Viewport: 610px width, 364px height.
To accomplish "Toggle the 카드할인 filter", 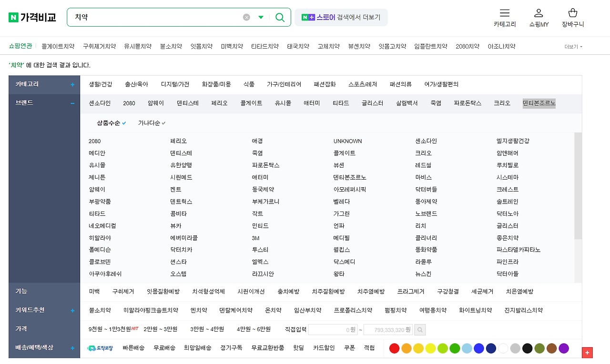I will click(x=324, y=348).
